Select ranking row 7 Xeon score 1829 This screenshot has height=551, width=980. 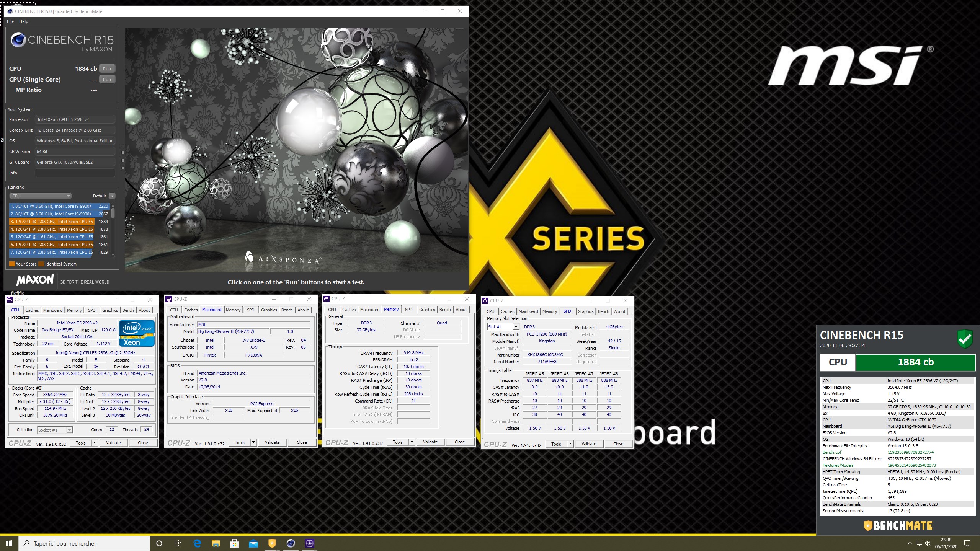59,252
